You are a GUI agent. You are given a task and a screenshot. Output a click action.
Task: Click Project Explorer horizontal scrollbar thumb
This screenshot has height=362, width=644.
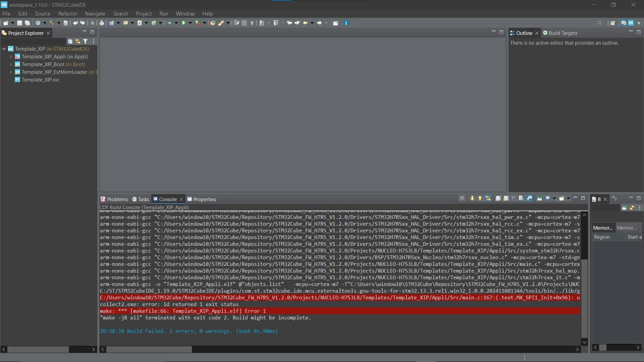click(38, 350)
